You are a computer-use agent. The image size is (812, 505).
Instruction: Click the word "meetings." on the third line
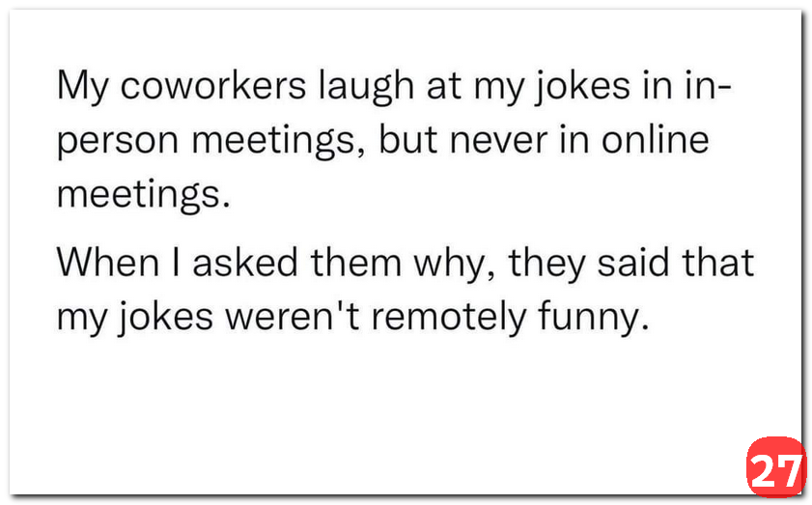(145, 196)
